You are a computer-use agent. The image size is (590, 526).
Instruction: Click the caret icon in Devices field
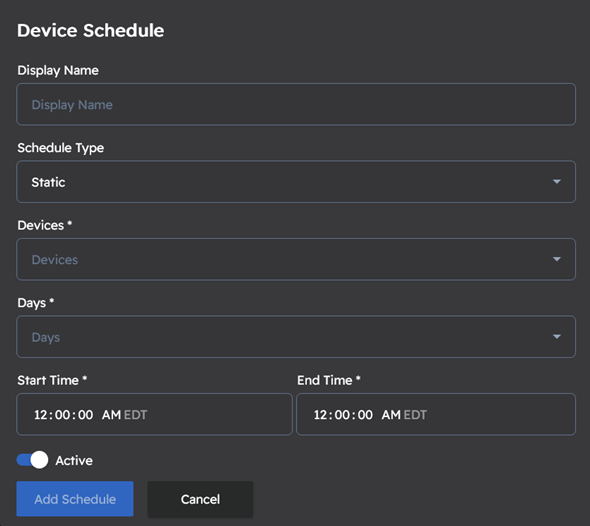557,259
